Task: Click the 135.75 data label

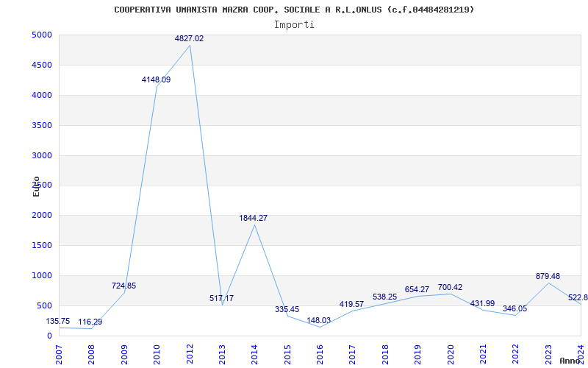Action: click(58, 322)
